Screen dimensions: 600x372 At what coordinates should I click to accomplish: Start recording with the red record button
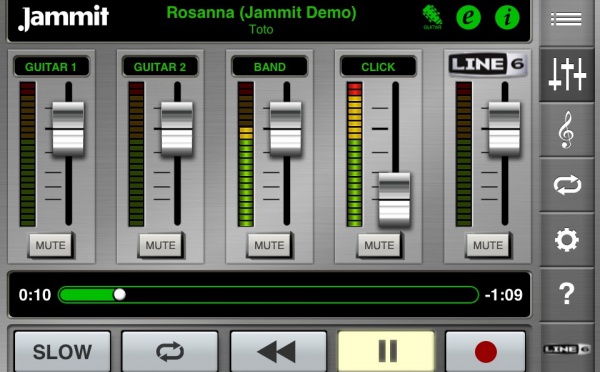pos(486,352)
